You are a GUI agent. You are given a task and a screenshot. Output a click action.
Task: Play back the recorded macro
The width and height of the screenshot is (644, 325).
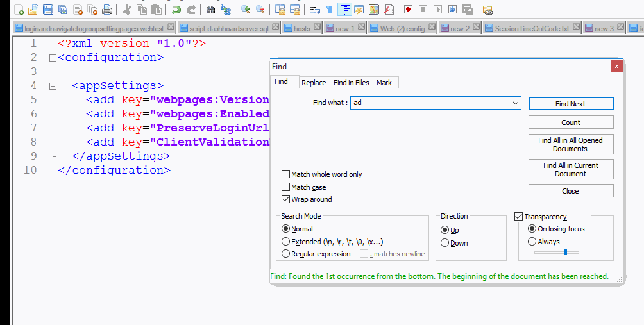coord(438,10)
